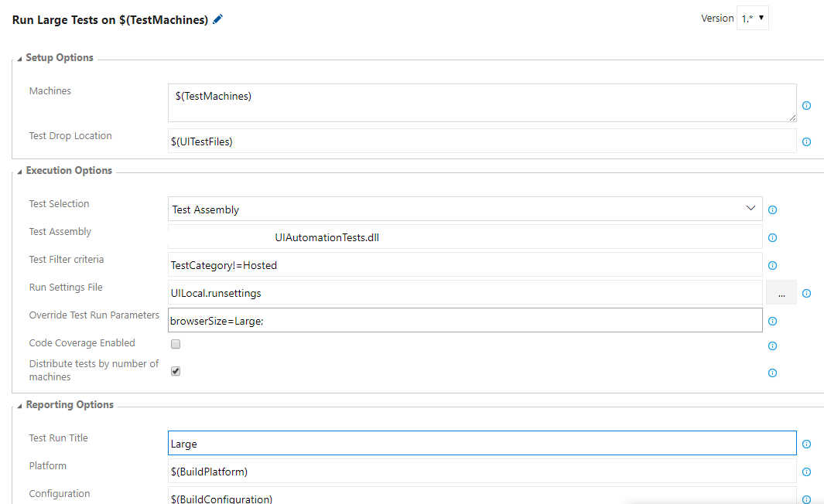
Task: Open the Version dropdown
Action: point(752,17)
